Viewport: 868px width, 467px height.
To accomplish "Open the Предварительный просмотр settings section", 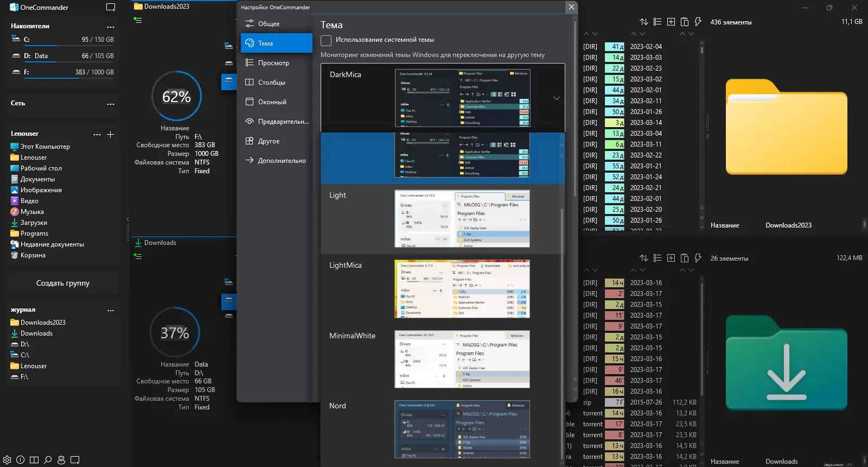I will point(277,122).
